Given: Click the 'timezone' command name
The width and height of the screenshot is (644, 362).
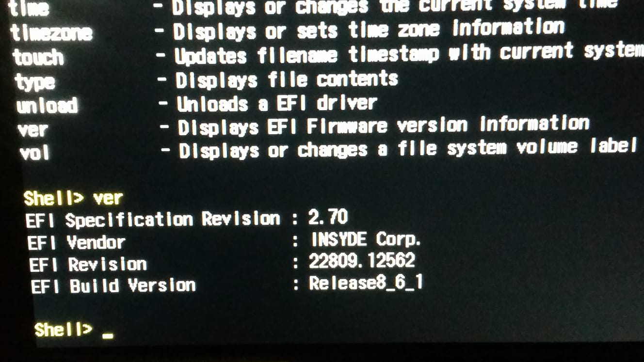Looking at the screenshot, I should [51, 33].
